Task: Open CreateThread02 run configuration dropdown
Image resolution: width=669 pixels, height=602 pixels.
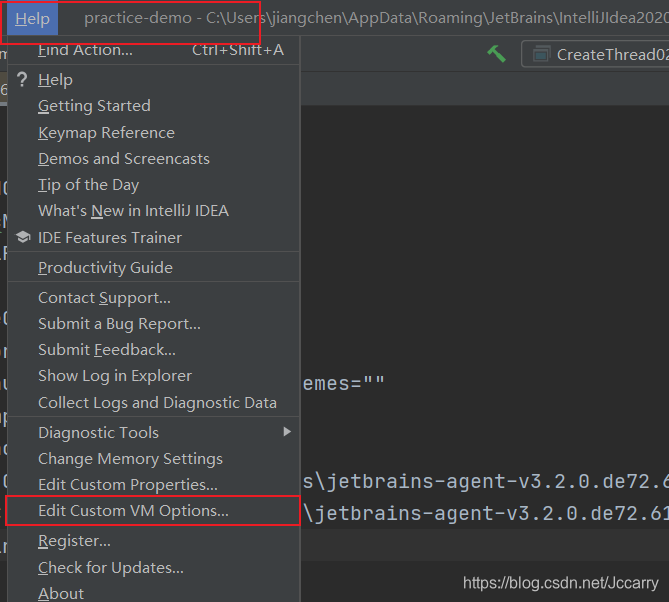Action: click(x=596, y=54)
